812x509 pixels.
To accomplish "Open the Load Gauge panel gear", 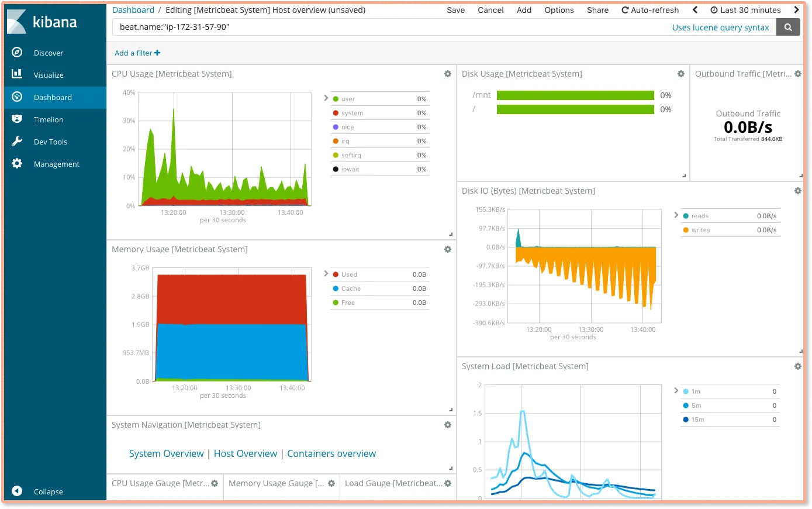I will coord(448,483).
